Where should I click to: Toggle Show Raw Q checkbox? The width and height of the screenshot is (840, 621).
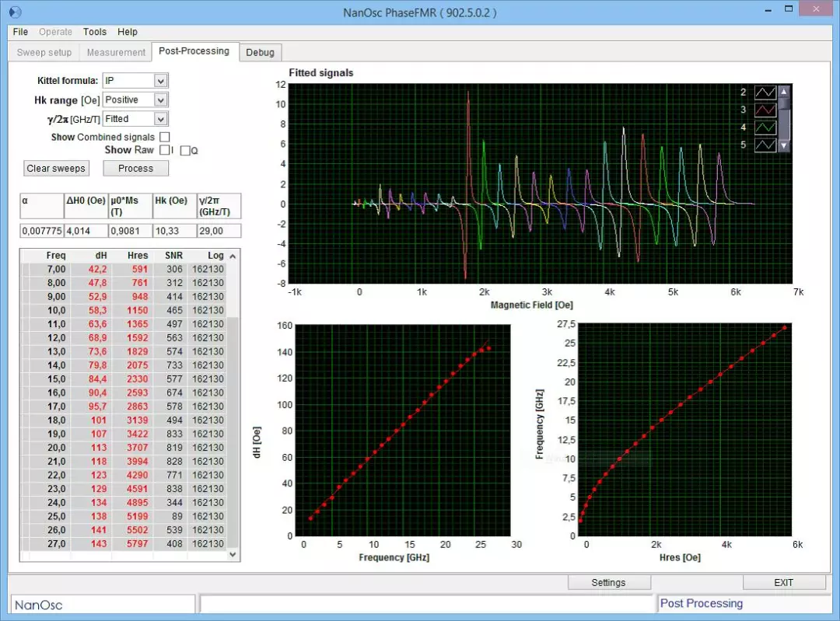(185, 151)
